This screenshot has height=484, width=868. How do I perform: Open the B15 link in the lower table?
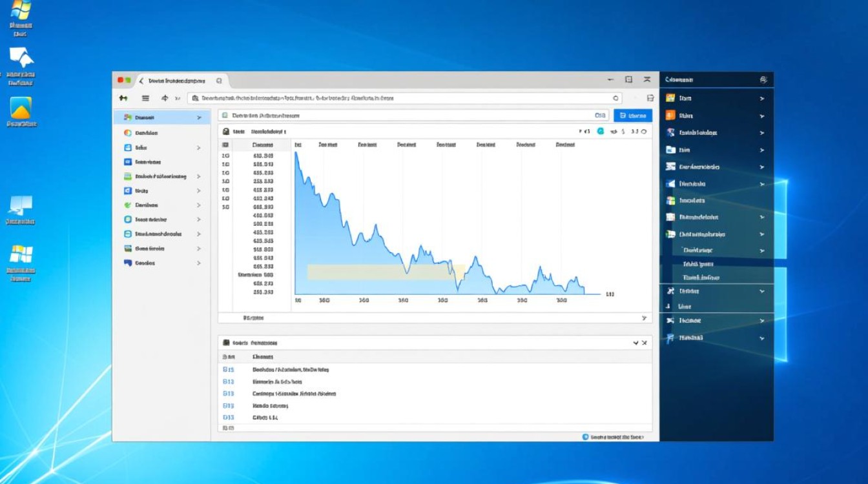228,370
